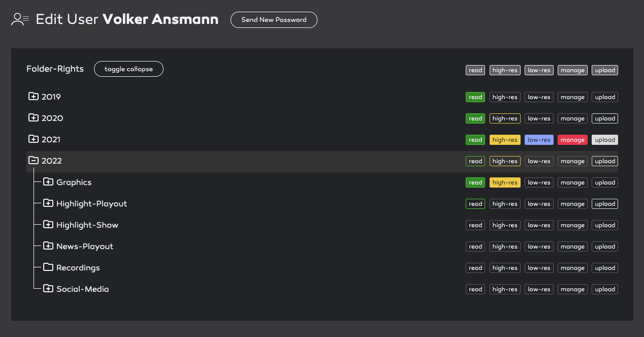
Task: Expand the 2020 folder
Action: [34, 117]
